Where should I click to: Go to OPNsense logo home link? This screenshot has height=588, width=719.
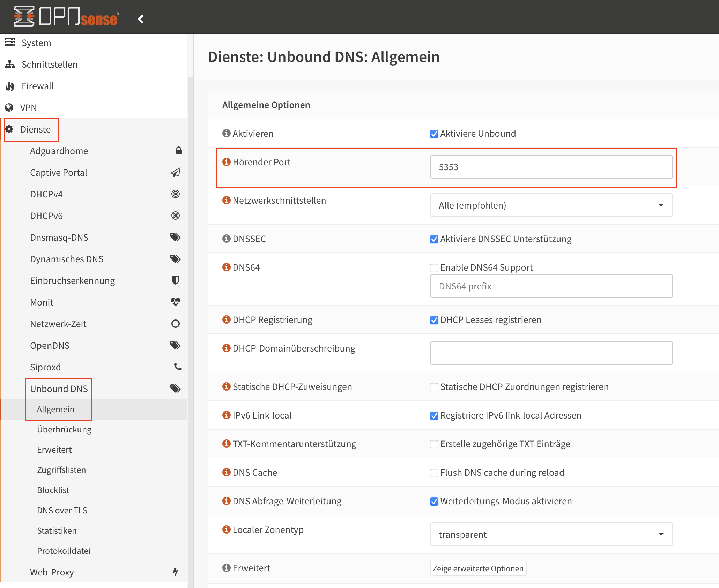click(66, 17)
